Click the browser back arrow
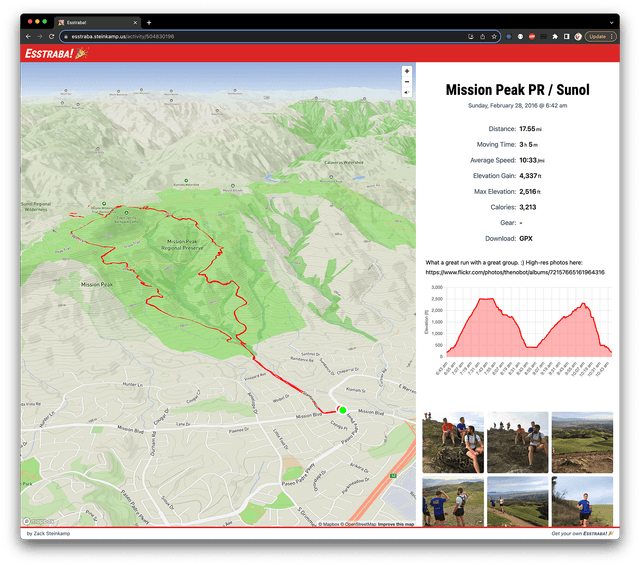 [x=27, y=36]
